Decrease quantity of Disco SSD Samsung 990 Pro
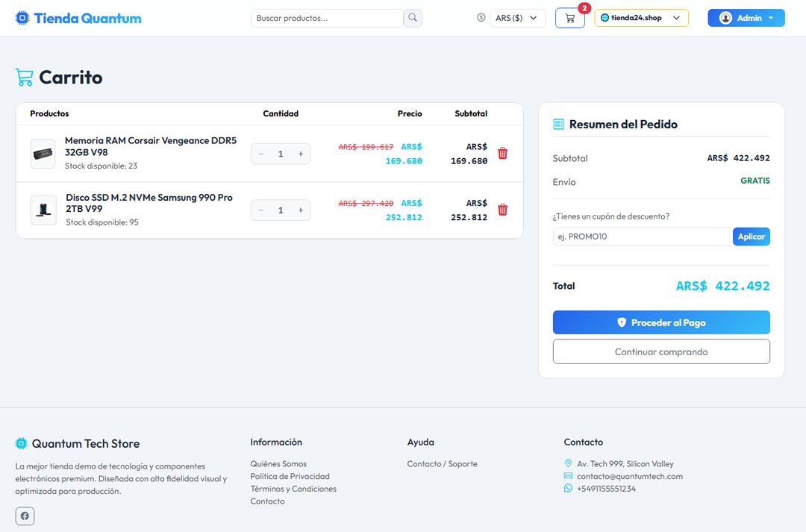This screenshot has width=806, height=532. point(261,210)
